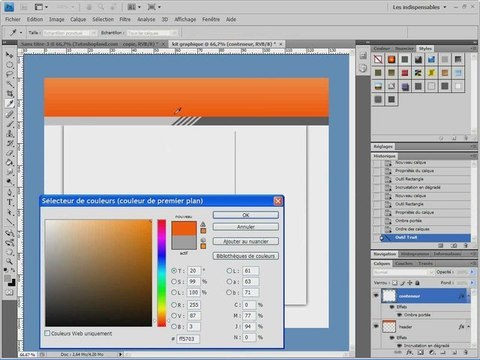Pick a color in the saturation field
The image size is (480, 360).
[99, 273]
